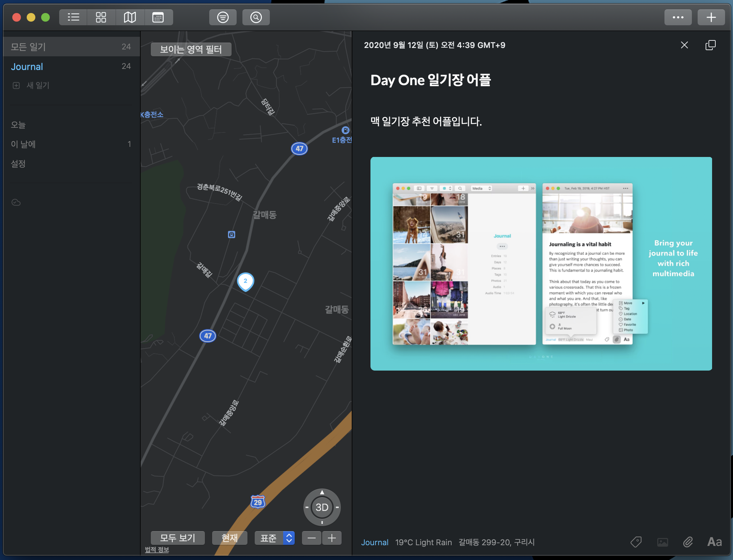Screen dimensions: 733x560
Task: Click the paperclip attachment icon
Action: click(688, 542)
